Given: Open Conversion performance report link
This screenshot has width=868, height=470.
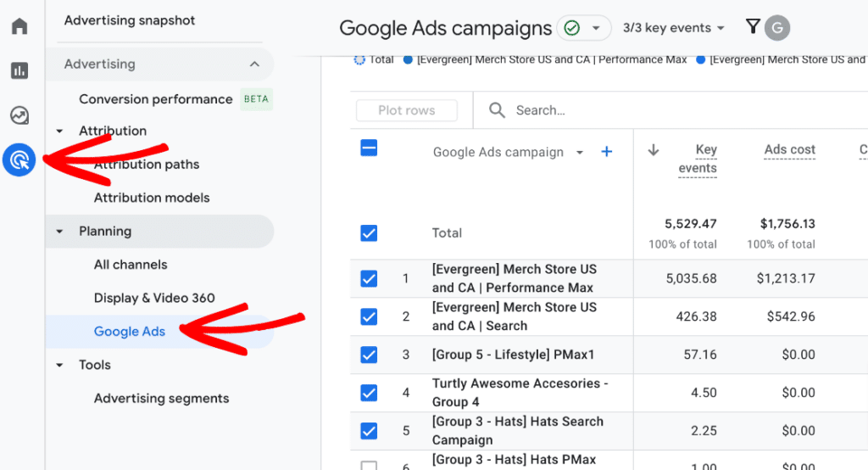Looking at the screenshot, I should 156,99.
